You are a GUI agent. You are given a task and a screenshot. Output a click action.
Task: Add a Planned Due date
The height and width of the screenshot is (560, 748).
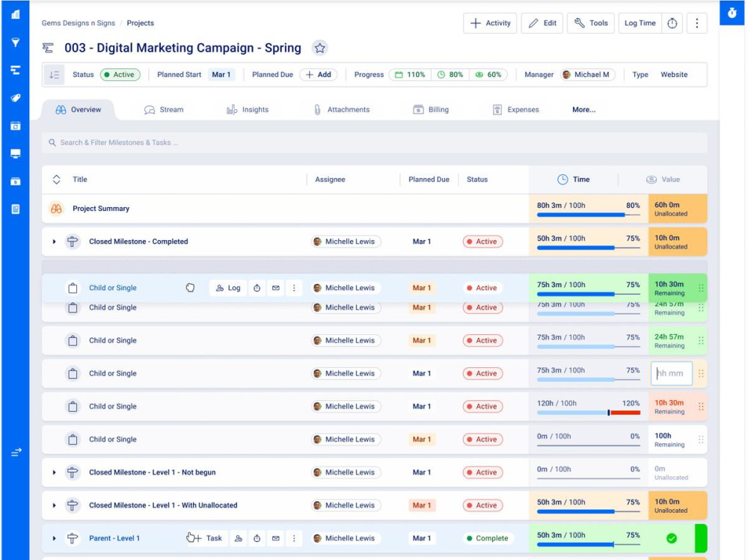(318, 75)
